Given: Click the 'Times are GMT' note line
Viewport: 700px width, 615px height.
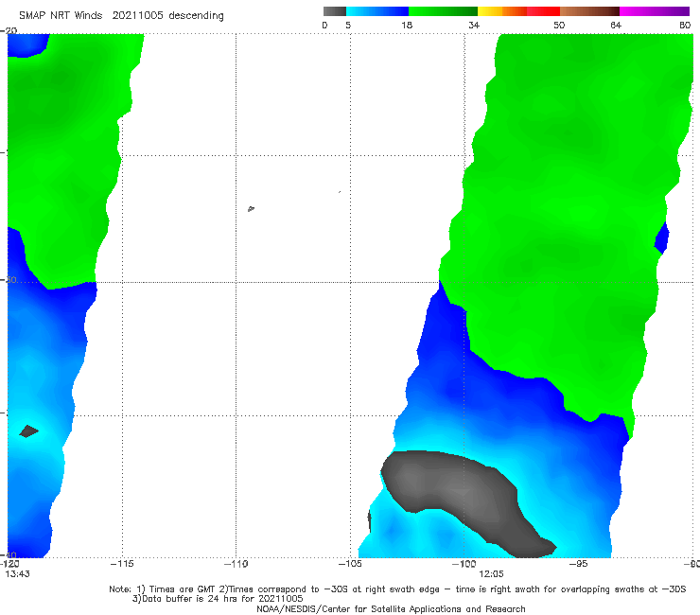Looking at the screenshot, I should click(397, 589).
